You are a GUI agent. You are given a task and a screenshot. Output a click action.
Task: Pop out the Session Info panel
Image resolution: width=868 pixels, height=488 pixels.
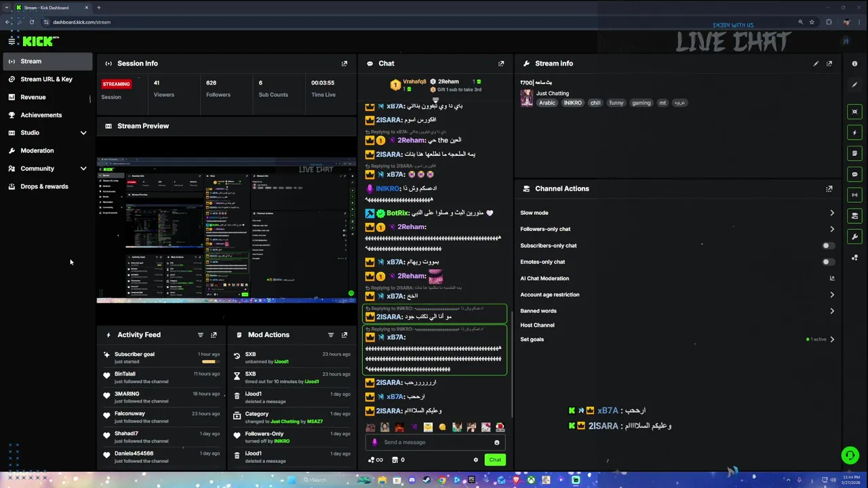click(344, 64)
